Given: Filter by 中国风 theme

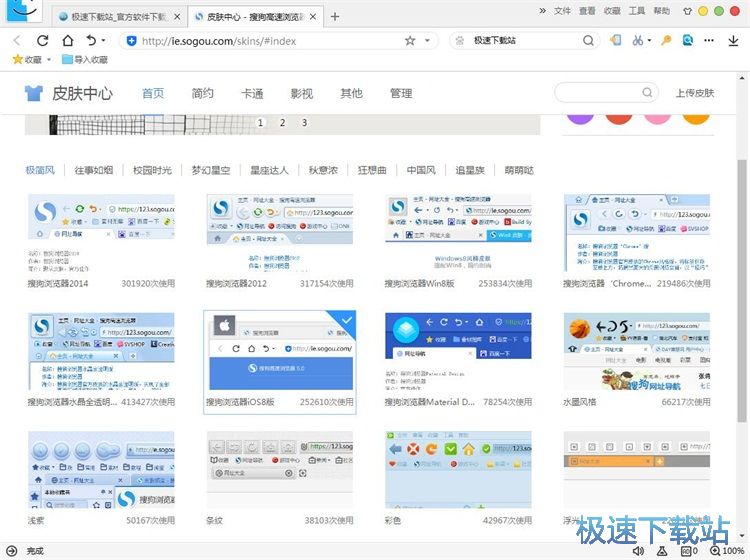Looking at the screenshot, I should tap(421, 170).
